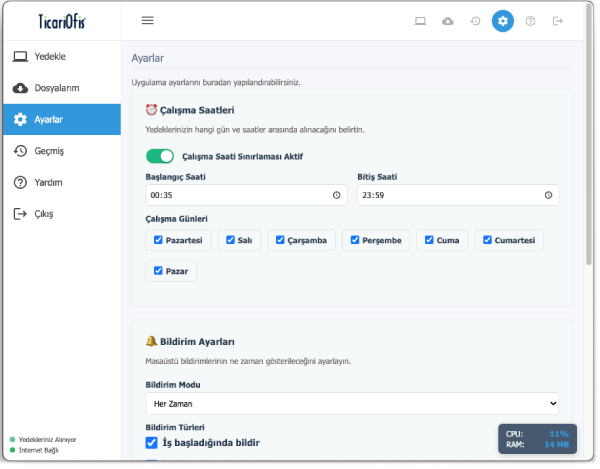Disable Çalışma Saati Sınırlaması toggle

160,156
